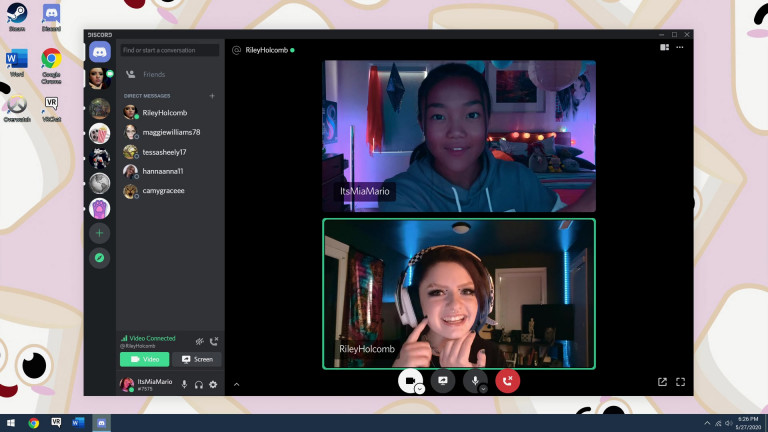768x432 pixels.
Task: Open the maggiewilliams78 direct message
Action: [x=170, y=132]
